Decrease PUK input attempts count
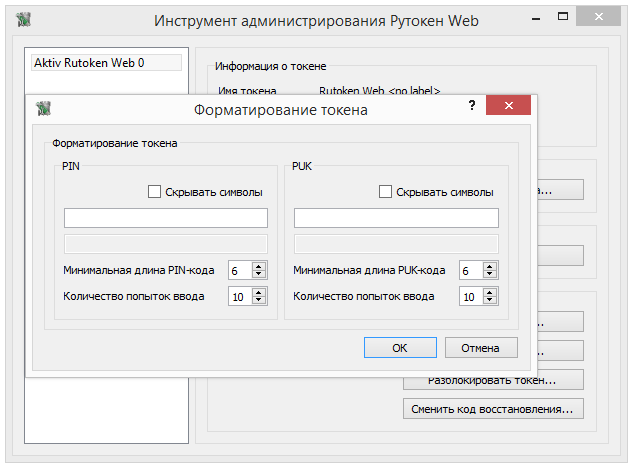This screenshot has width=631, height=468. 490,300
